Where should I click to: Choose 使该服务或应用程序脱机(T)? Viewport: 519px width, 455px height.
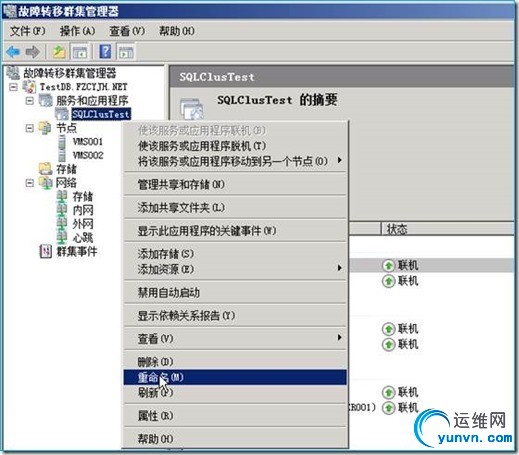tap(235, 146)
